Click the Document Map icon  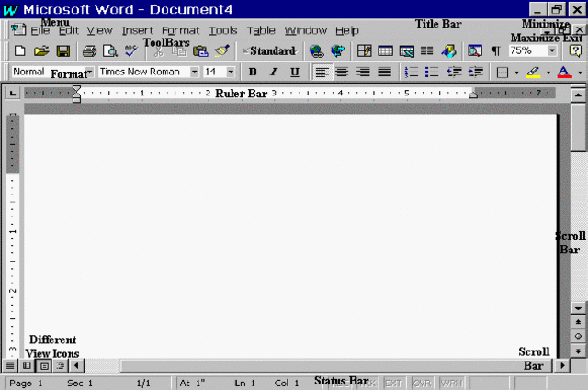475,50
